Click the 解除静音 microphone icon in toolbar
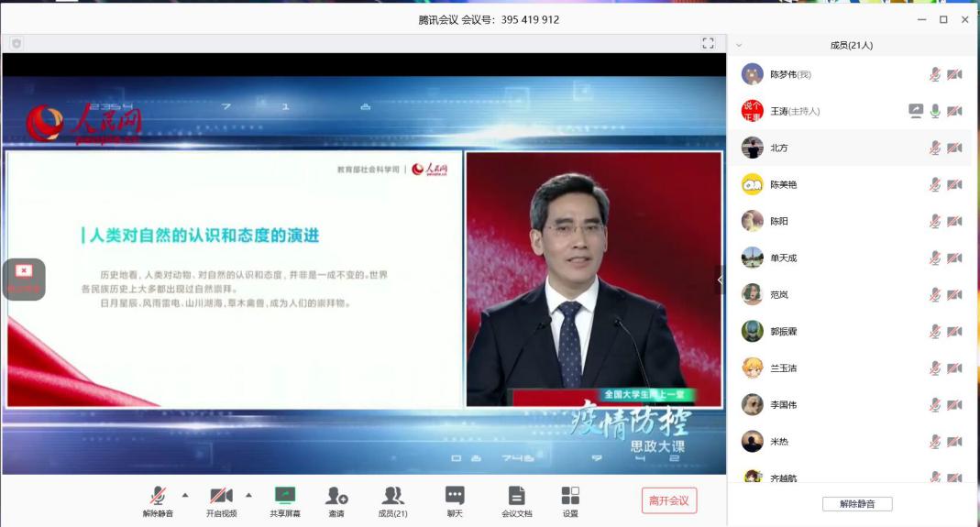Image resolution: width=980 pixels, height=527 pixels. [158, 496]
